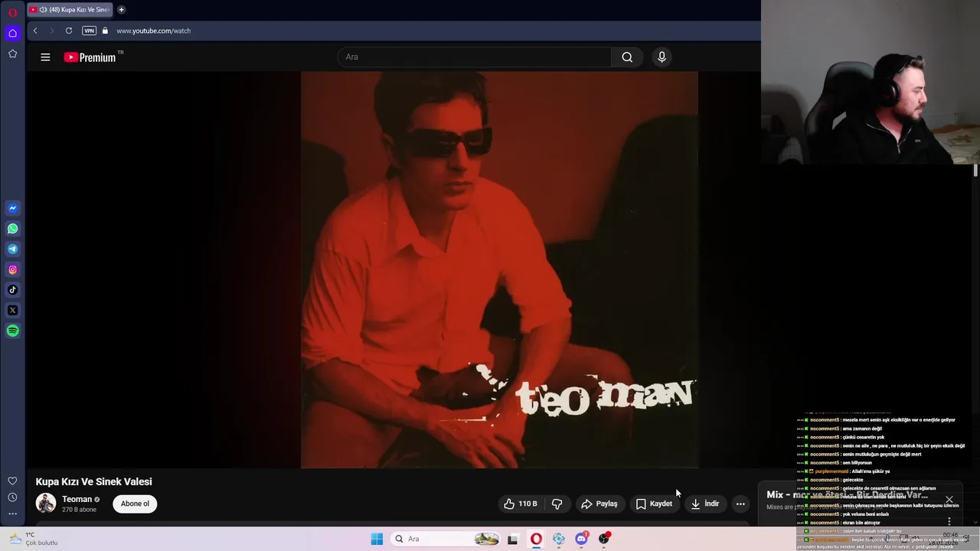Dislike the video with thumbs-down
Viewport: 980px width, 551px height.
(x=557, y=504)
